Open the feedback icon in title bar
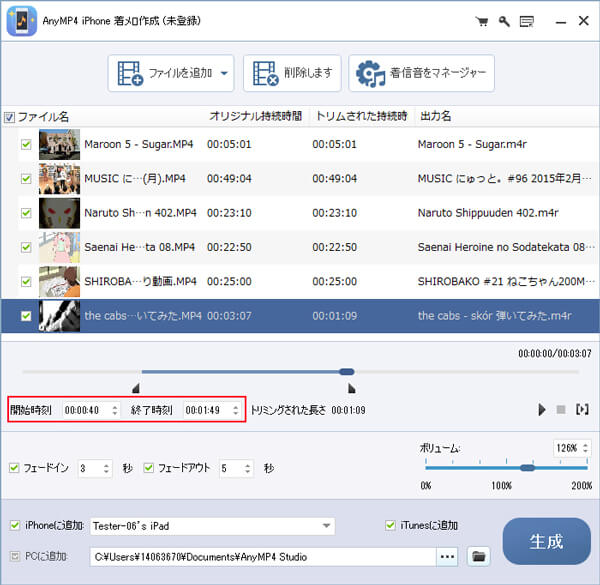The width and height of the screenshot is (600, 585). pos(526,21)
